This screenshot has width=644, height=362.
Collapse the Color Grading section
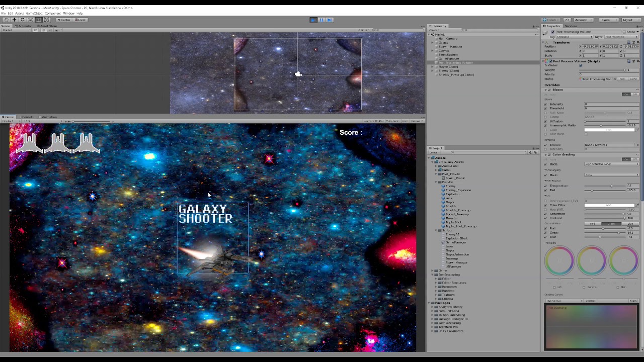click(x=545, y=155)
